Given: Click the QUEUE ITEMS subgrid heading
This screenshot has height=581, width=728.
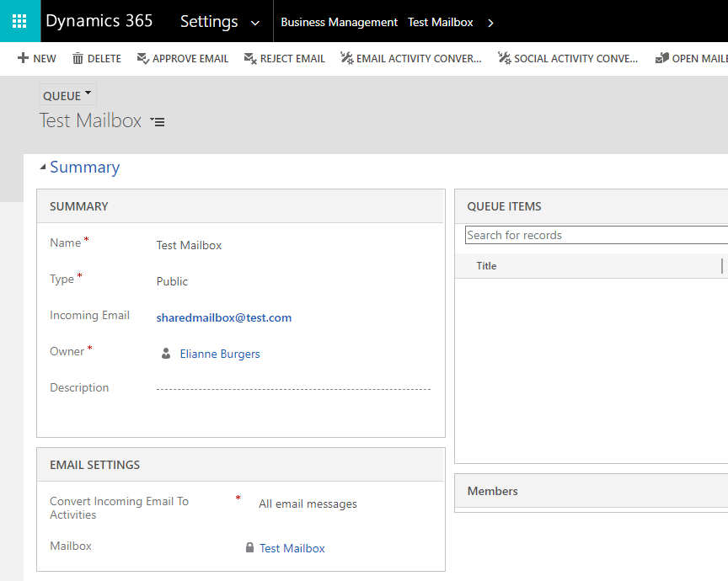Looking at the screenshot, I should tap(504, 206).
